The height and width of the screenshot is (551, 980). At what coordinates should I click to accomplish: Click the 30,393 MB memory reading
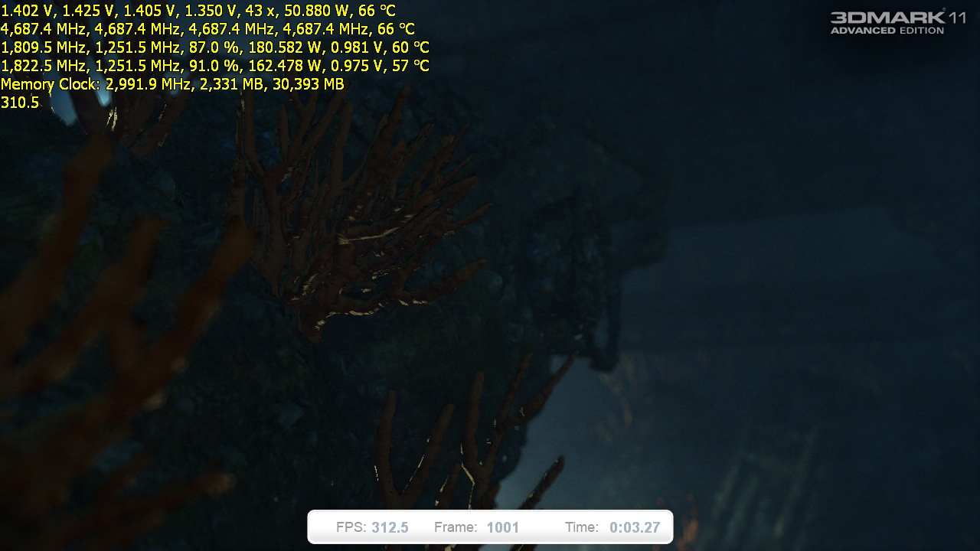tap(309, 84)
